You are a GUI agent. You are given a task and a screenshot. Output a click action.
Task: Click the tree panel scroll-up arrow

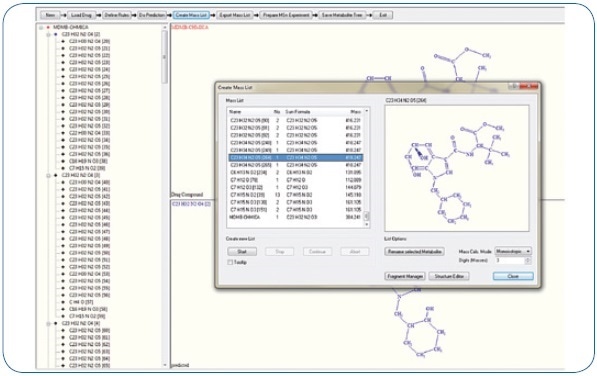click(164, 27)
